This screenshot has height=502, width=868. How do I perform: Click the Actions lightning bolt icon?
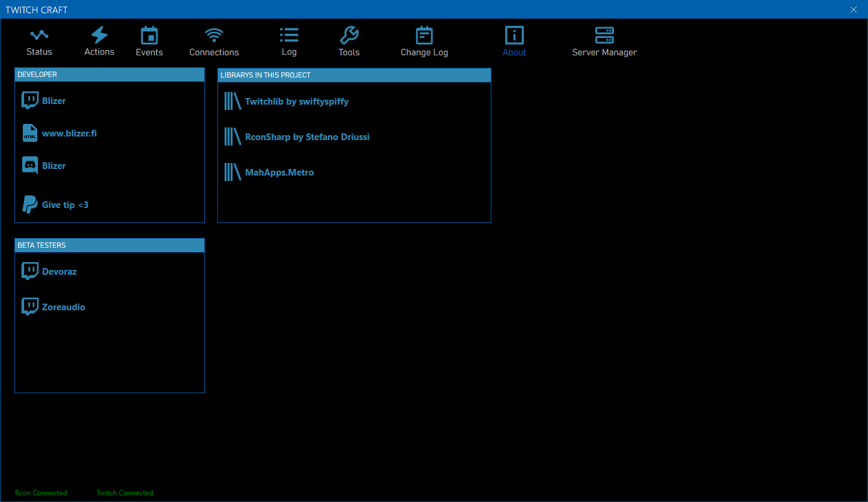(x=99, y=35)
